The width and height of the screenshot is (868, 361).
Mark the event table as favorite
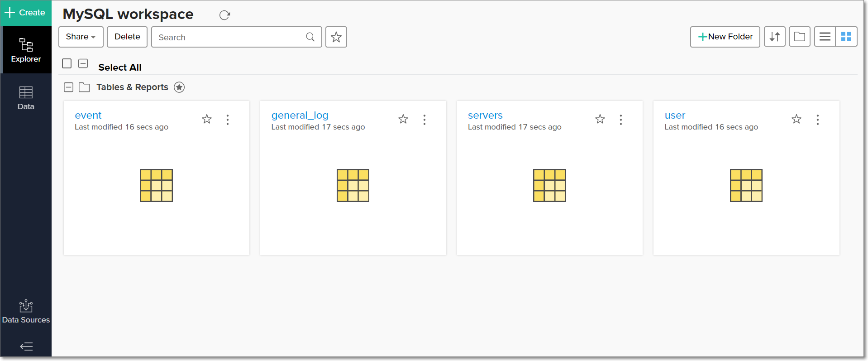tap(207, 119)
